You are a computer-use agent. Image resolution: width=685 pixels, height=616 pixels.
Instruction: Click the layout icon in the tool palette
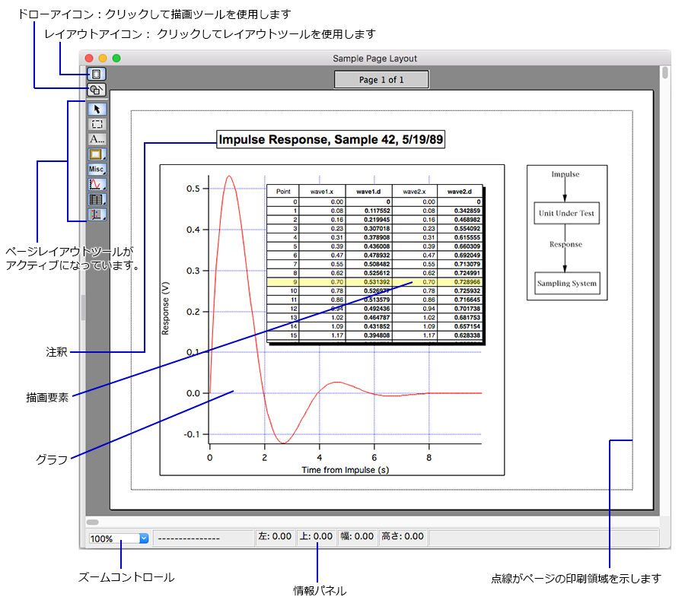[x=97, y=75]
